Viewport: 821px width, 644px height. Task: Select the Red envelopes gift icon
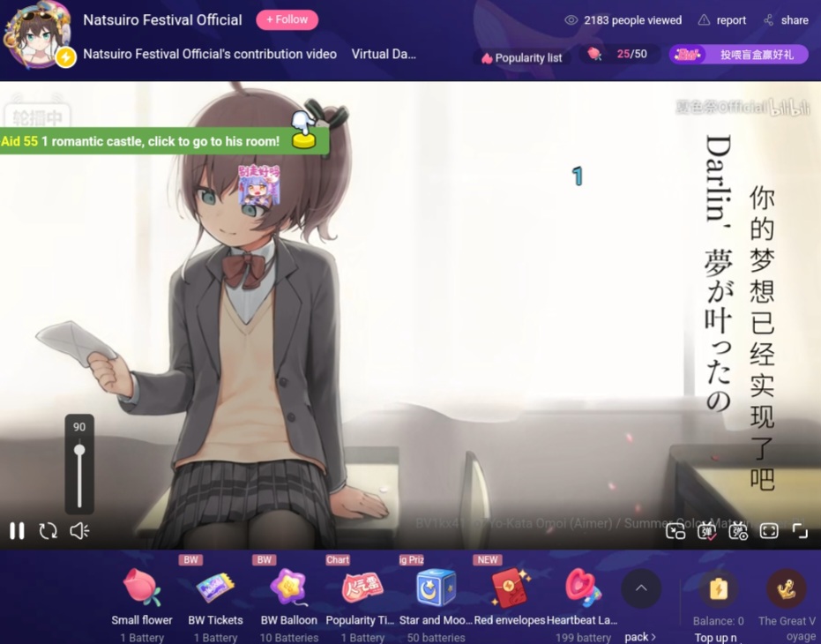coord(510,588)
